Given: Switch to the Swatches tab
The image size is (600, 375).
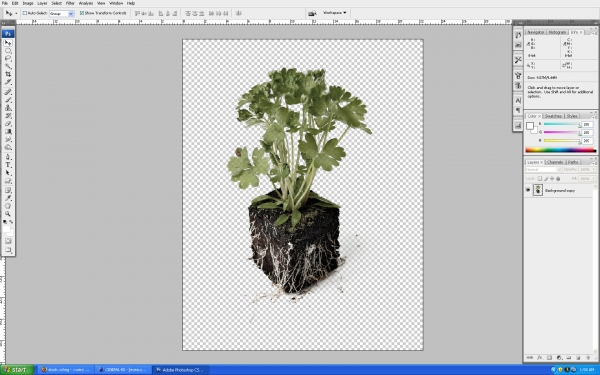Looking at the screenshot, I should tap(553, 116).
